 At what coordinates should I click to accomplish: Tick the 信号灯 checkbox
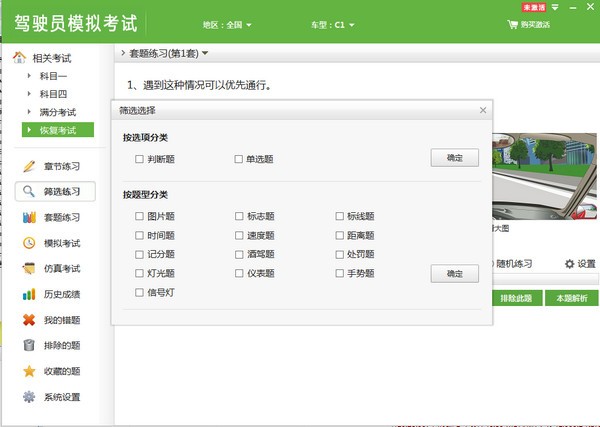click(139, 293)
